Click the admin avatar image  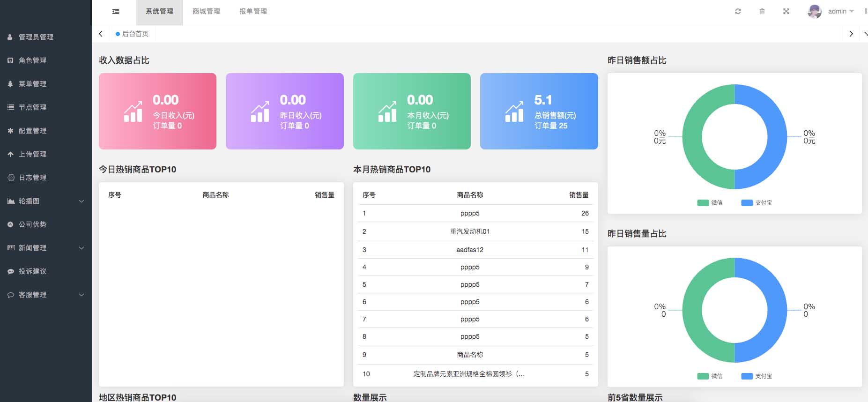click(815, 12)
